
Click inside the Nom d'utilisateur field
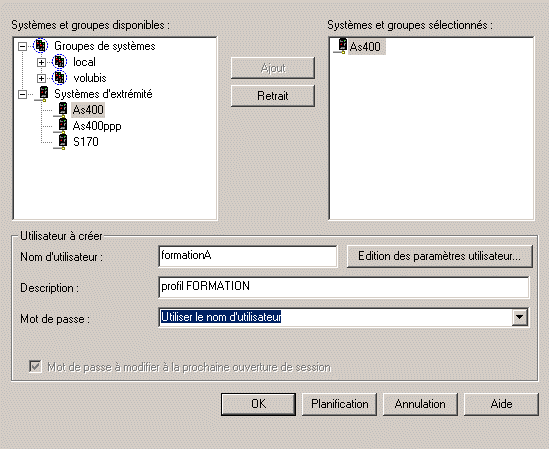point(248,256)
